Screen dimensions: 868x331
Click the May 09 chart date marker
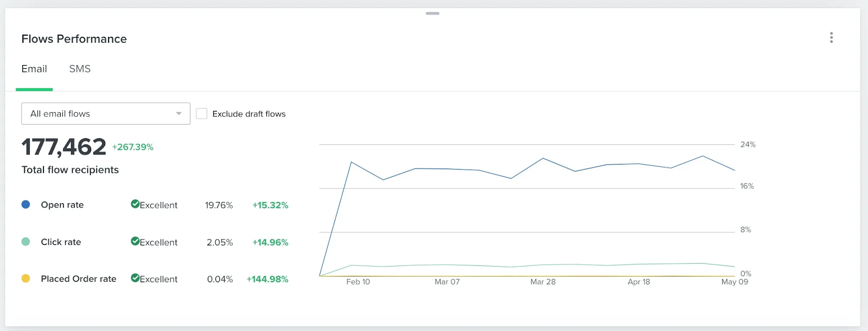point(735,282)
